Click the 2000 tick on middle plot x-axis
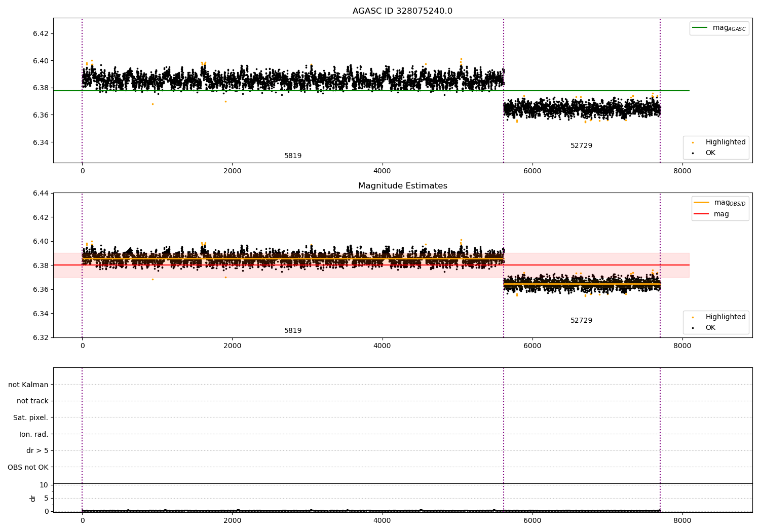 click(x=232, y=346)
